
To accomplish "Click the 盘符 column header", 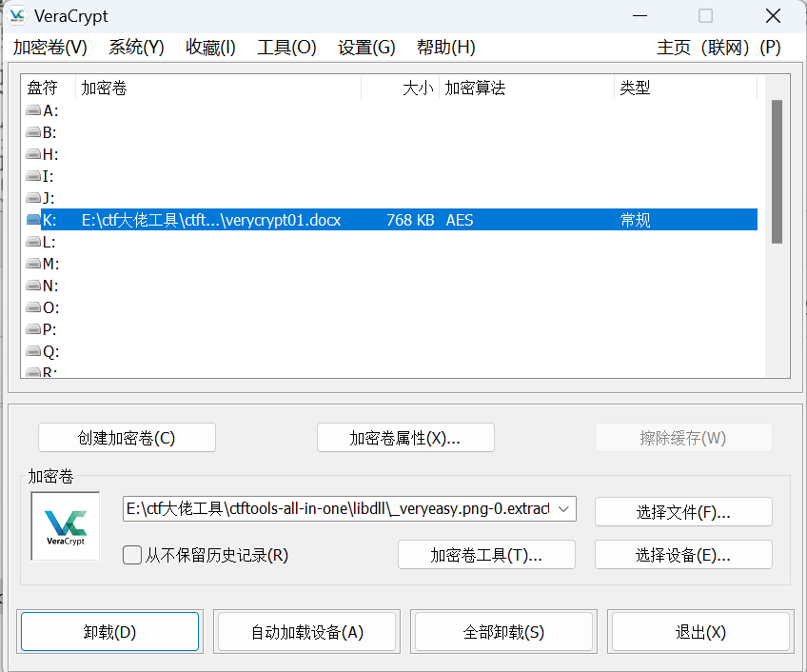I will pos(49,88).
